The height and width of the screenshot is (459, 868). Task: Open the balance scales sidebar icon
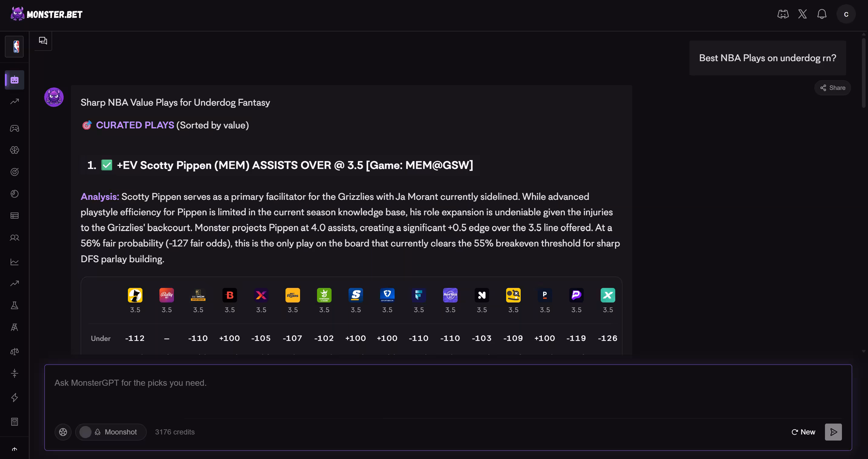(15, 352)
